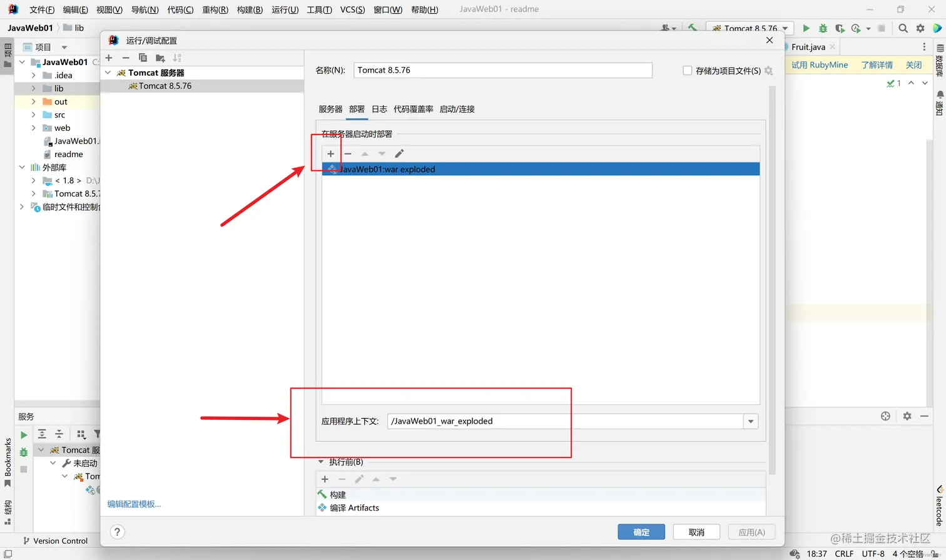Run with coverage from main toolbar

click(x=840, y=28)
